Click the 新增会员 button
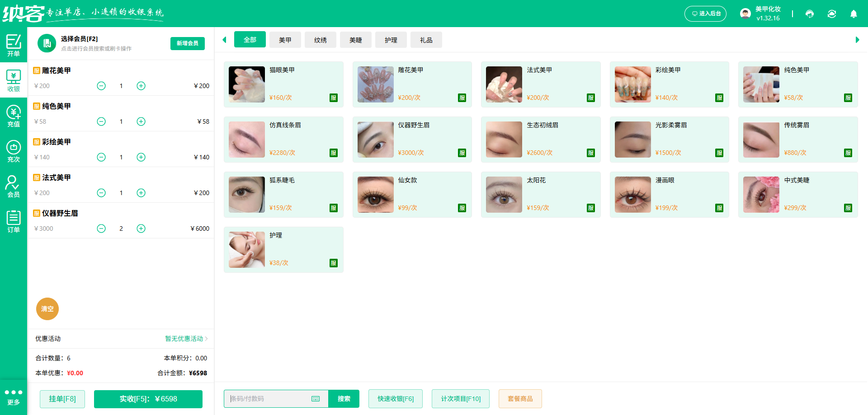Viewport: 868px width, 415px height. coord(187,43)
